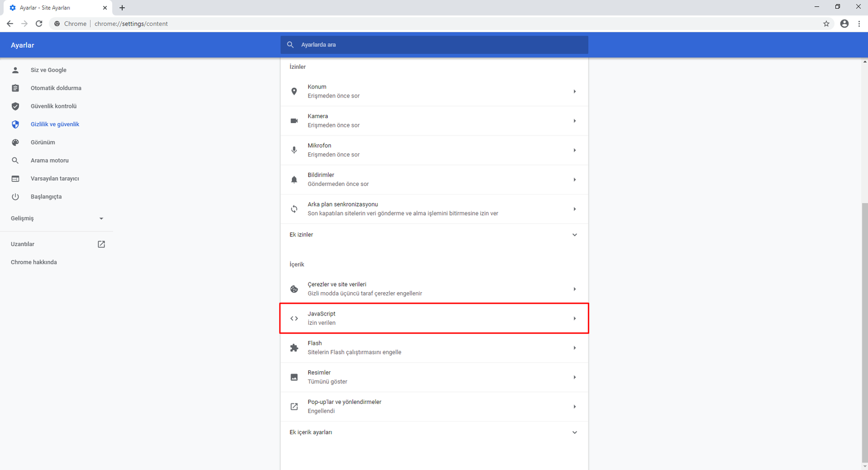Open the three-dot Chrome menu
The width and height of the screenshot is (868, 470).
859,24
